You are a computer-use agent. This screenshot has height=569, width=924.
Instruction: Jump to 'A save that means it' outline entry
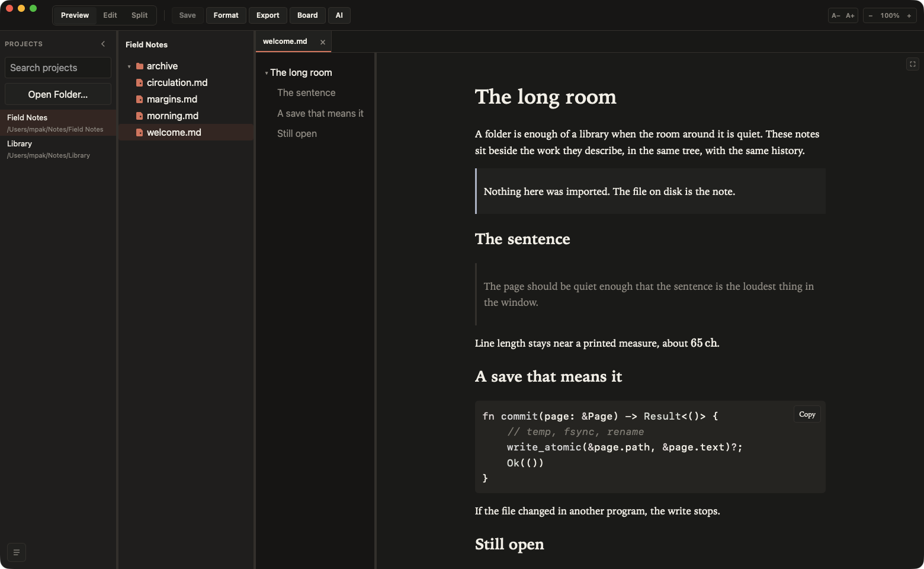(320, 114)
